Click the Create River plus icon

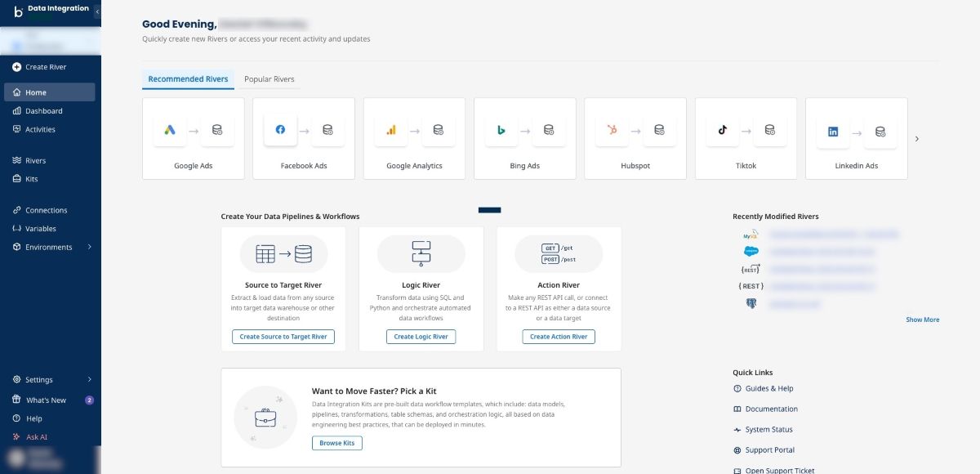pyautogui.click(x=17, y=67)
